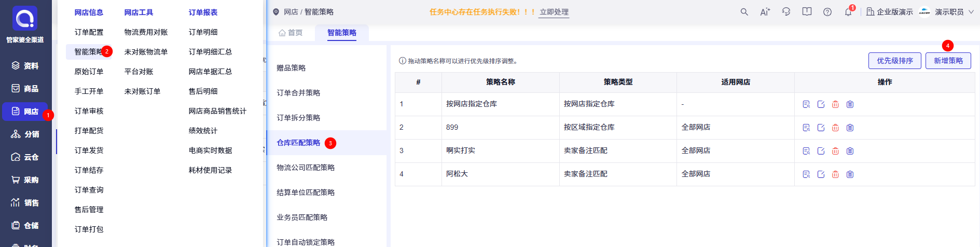The height and width of the screenshot is (247, 980).
Task: Open 网店商品销售统计 report
Action: pyautogui.click(x=217, y=111)
